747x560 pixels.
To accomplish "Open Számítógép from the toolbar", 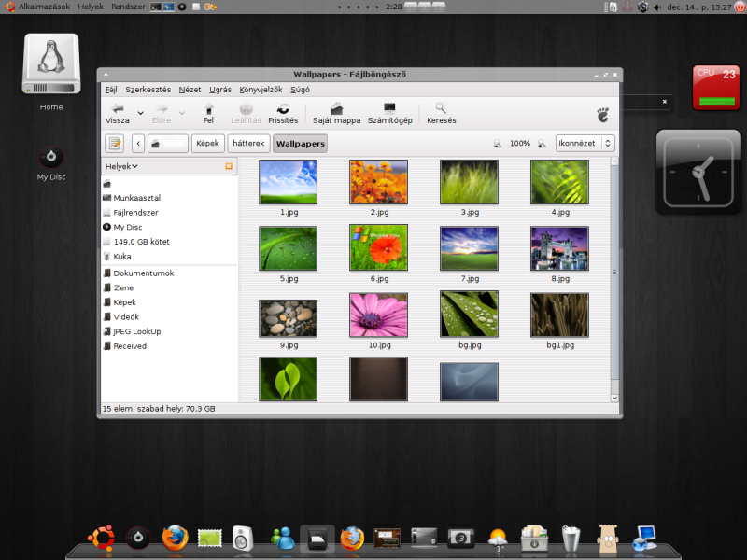I will pyautogui.click(x=389, y=113).
